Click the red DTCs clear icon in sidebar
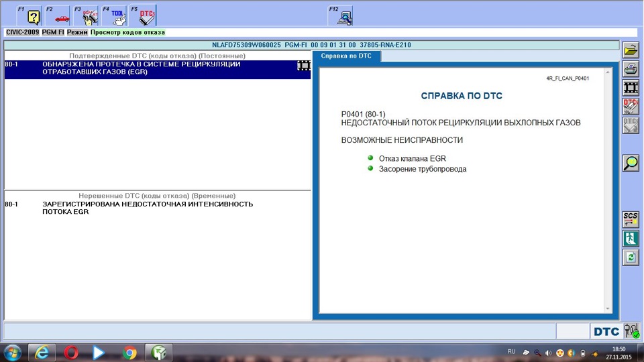The image size is (644, 362). [631, 107]
